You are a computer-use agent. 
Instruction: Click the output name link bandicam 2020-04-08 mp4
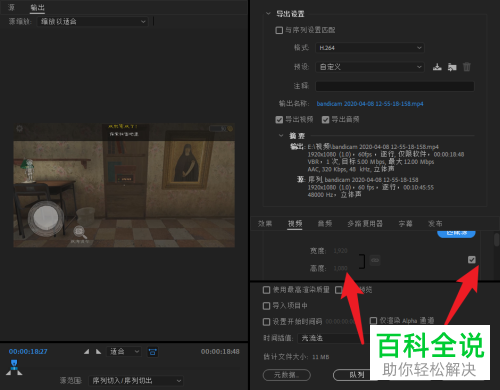pos(370,104)
